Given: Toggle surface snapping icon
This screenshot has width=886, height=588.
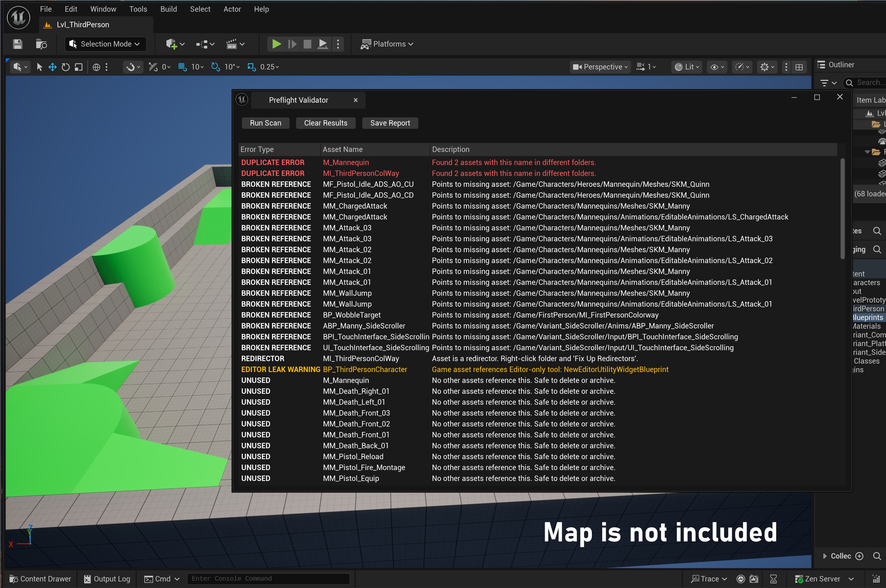Looking at the screenshot, I should 153,67.
